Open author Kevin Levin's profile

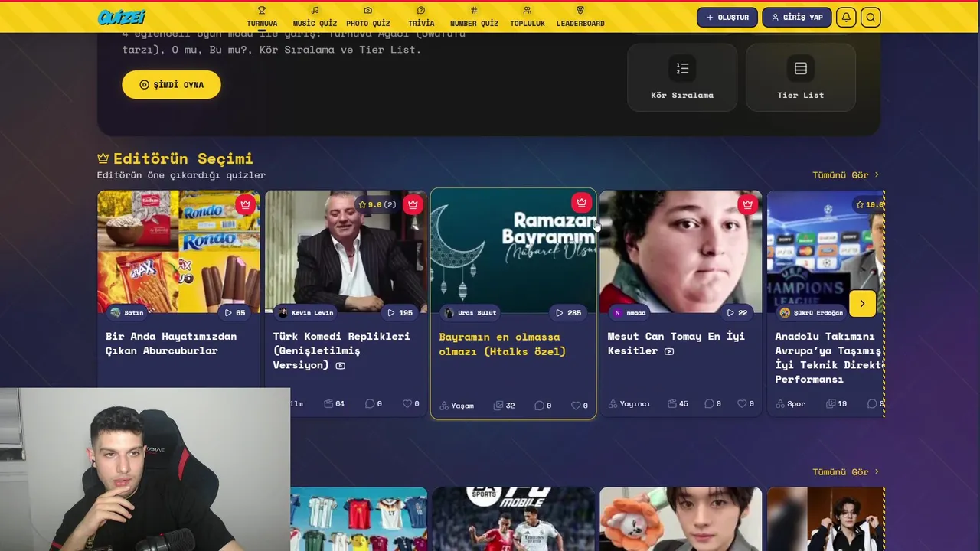point(305,312)
